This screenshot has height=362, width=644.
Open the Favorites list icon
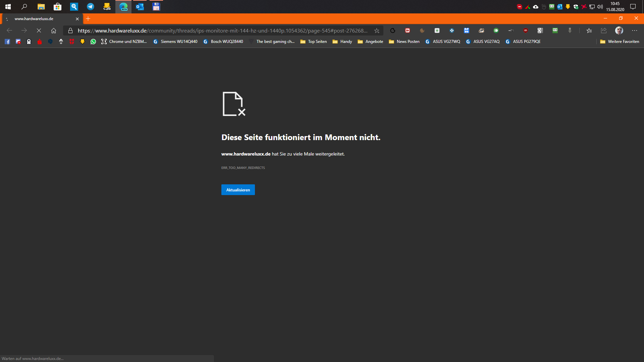pos(589,31)
